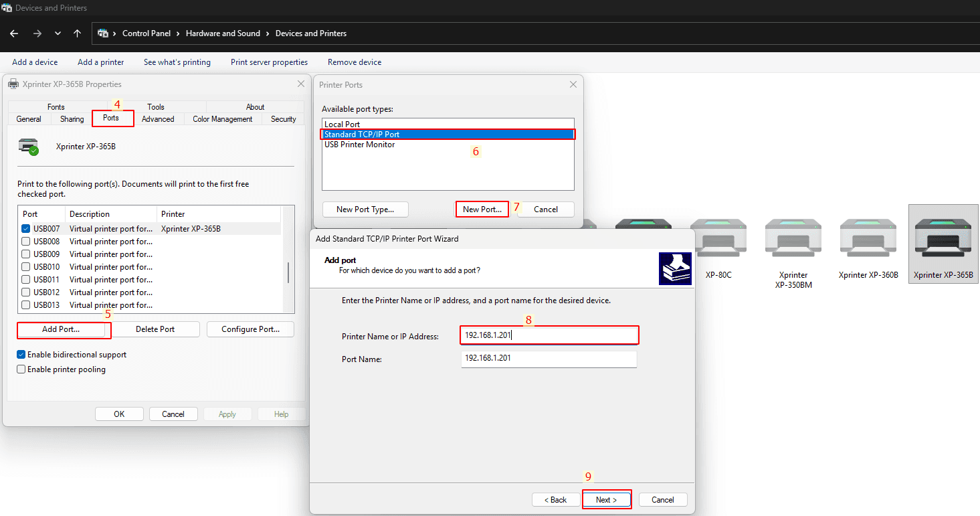
Task: Click the Xprinter XP-365B status icon in Properties
Action: point(29,146)
